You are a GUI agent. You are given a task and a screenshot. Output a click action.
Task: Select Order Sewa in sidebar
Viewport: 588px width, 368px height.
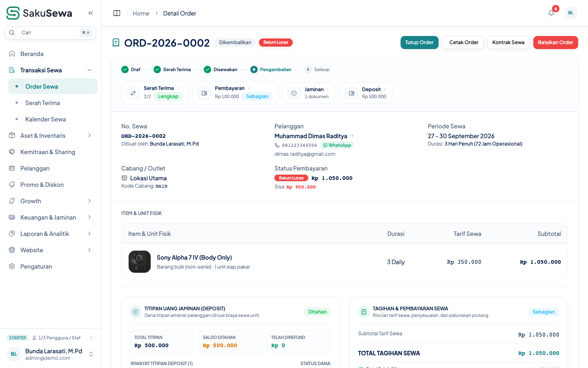point(53,86)
